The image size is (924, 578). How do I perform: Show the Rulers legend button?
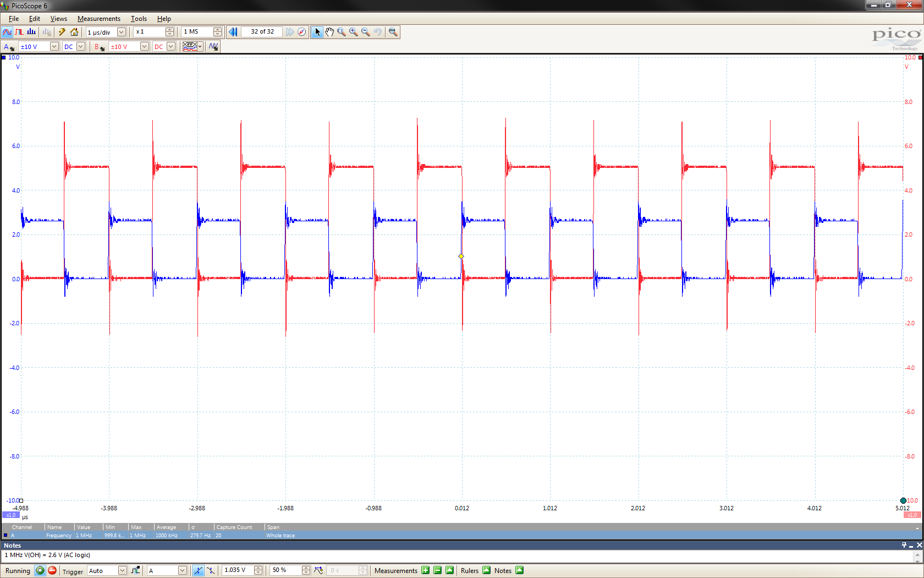click(486, 570)
